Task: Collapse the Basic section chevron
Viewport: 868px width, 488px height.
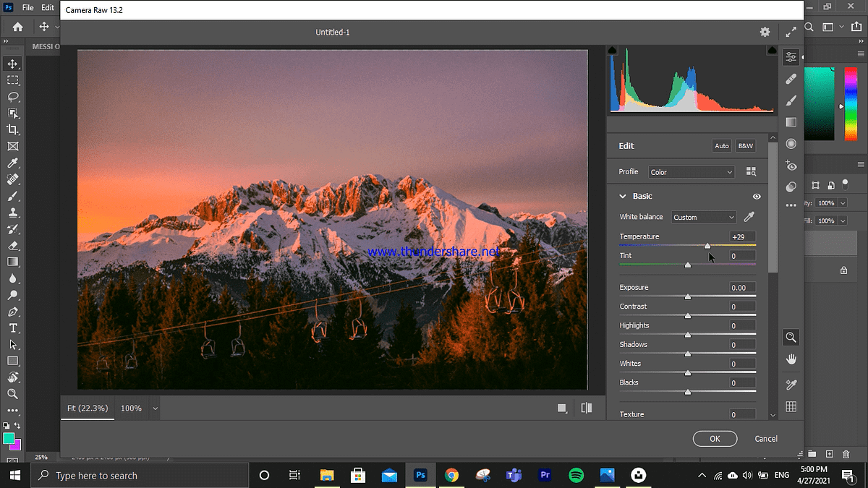Action: coord(623,196)
